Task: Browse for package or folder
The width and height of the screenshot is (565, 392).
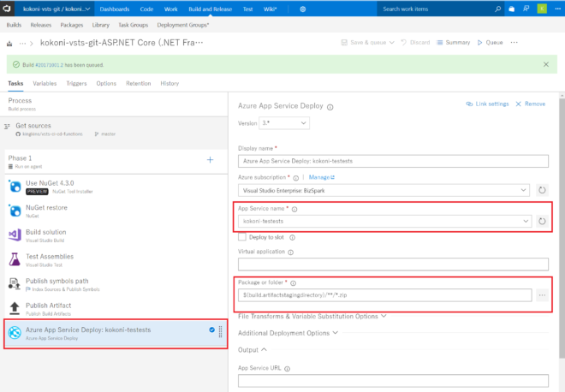Action: [542, 295]
